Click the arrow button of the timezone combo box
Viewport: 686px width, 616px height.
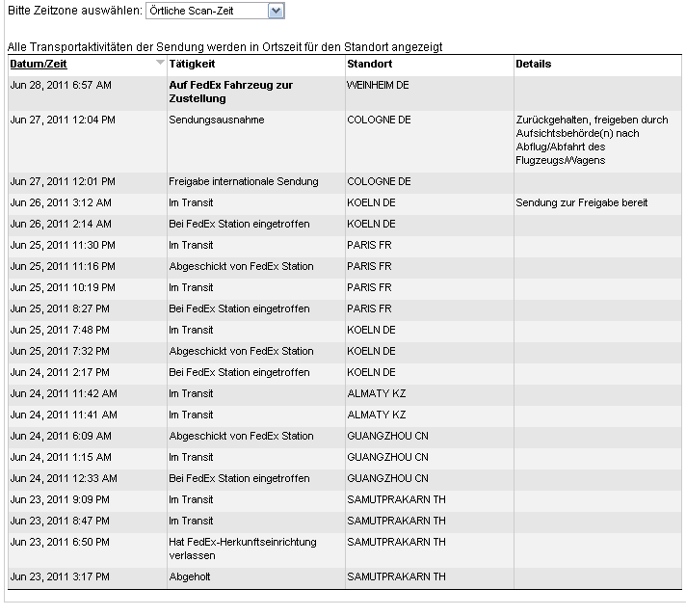pyautogui.click(x=276, y=11)
